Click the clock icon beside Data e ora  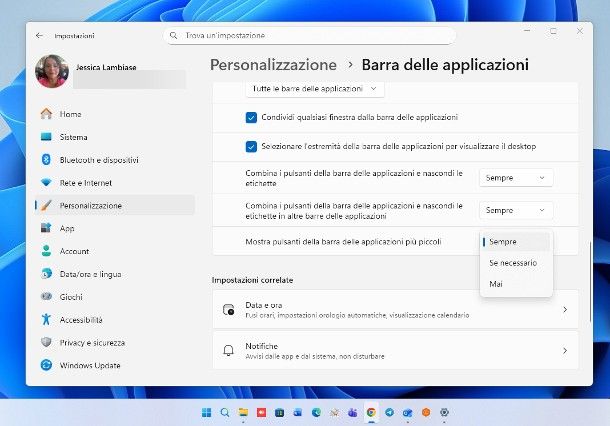pos(229,310)
